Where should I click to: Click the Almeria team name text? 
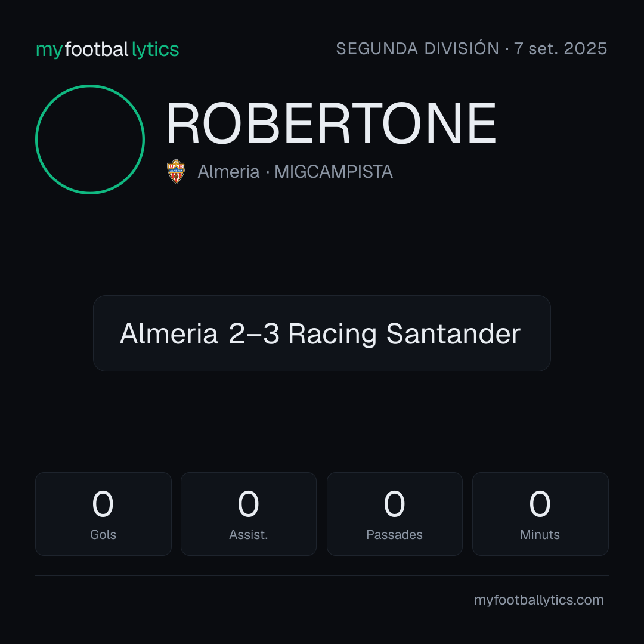click(x=228, y=172)
